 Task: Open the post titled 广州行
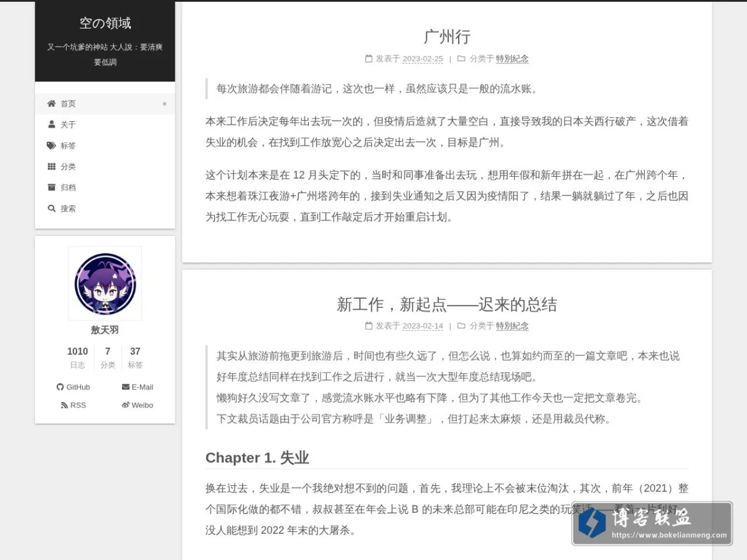pos(447,37)
